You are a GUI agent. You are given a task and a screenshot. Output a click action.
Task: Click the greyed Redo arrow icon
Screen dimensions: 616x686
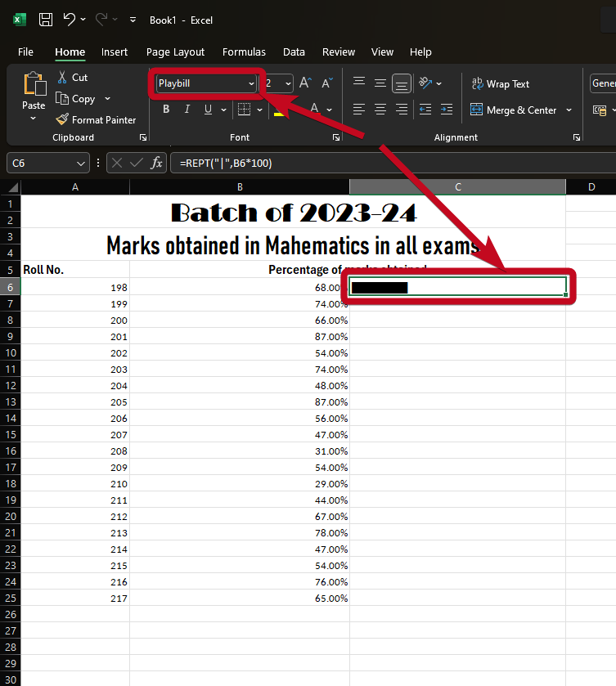click(101, 20)
